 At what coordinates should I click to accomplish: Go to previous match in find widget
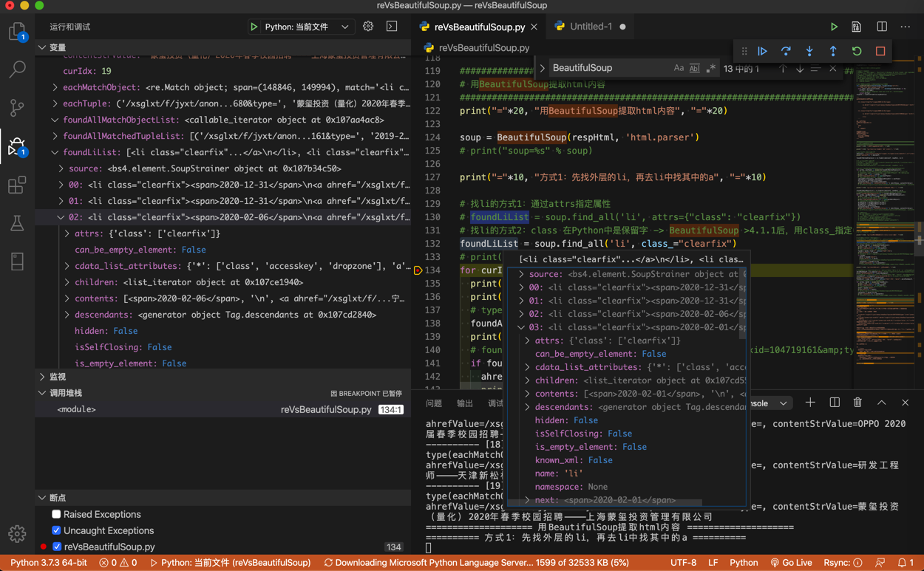[x=783, y=69]
